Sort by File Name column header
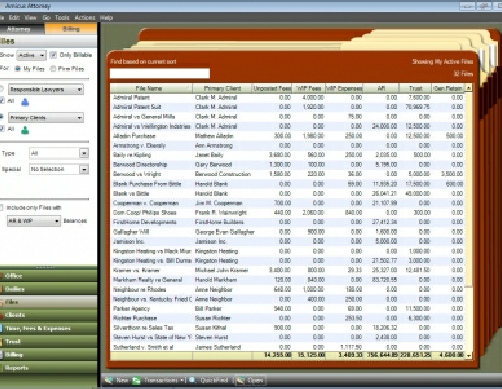Image resolution: width=502 pixels, height=389 pixels. point(151,88)
